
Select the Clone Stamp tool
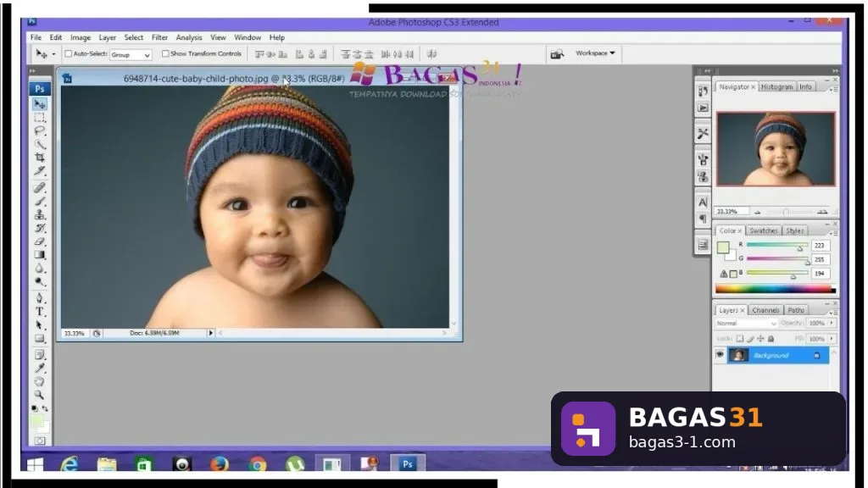point(39,214)
